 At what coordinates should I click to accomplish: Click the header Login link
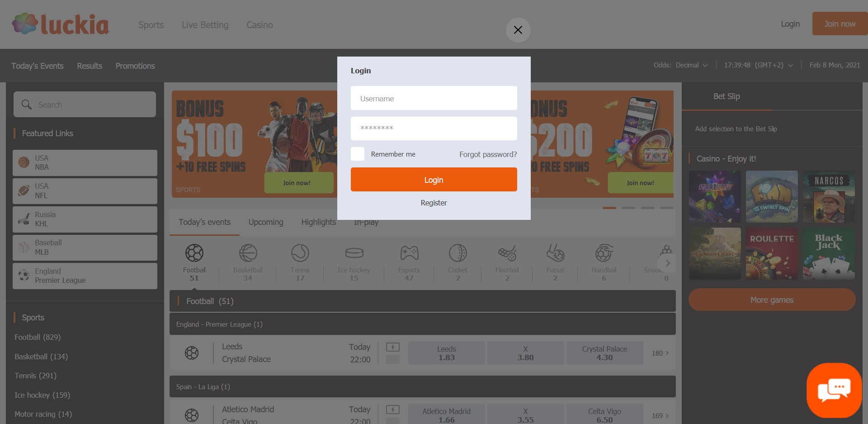coord(790,24)
